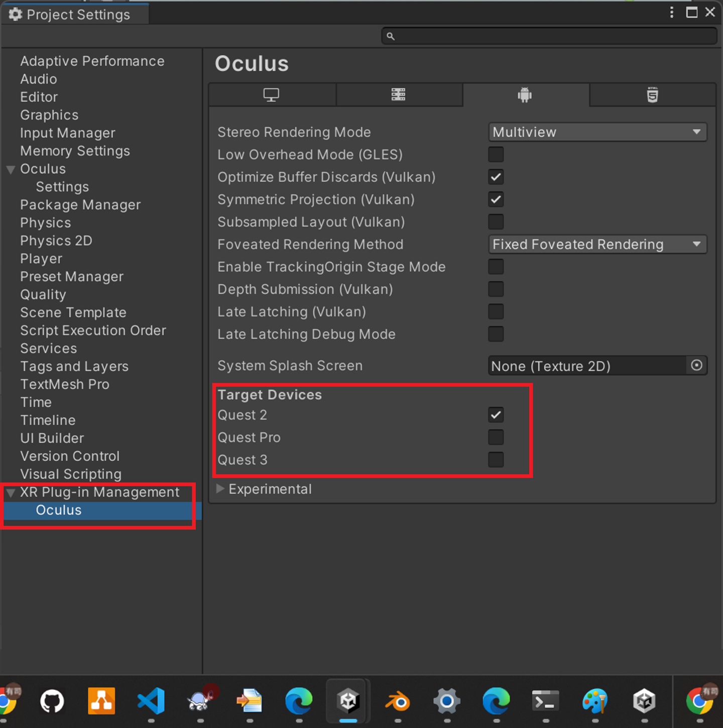This screenshot has width=723, height=728.
Task: Enable Subsampled Layout (Vulkan) checkbox
Action: (496, 222)
